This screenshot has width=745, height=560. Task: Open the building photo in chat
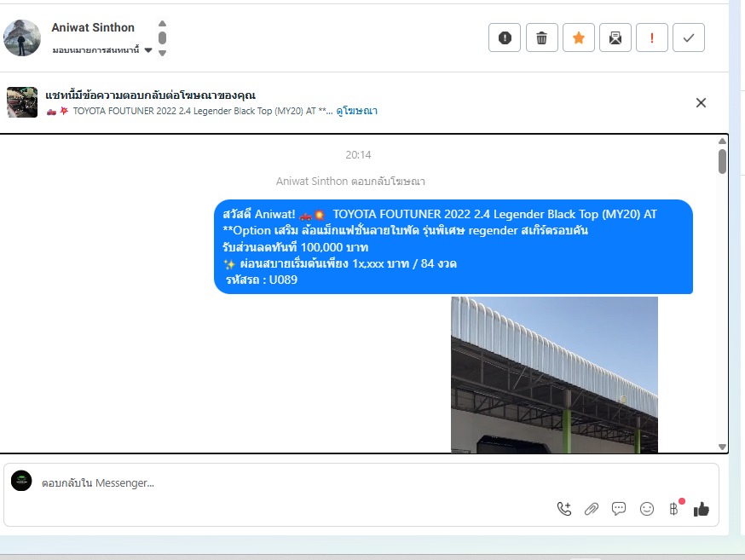pos(554,375)
